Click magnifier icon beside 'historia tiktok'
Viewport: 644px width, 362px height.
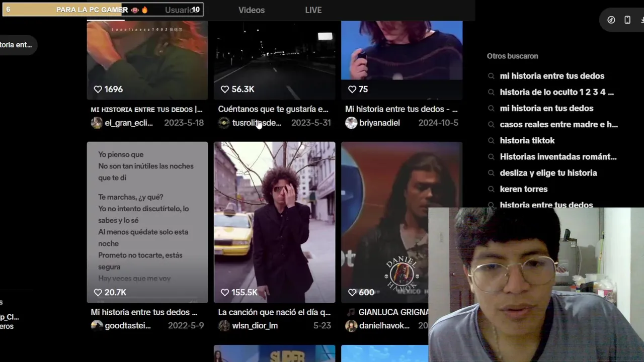click(491, 141)
